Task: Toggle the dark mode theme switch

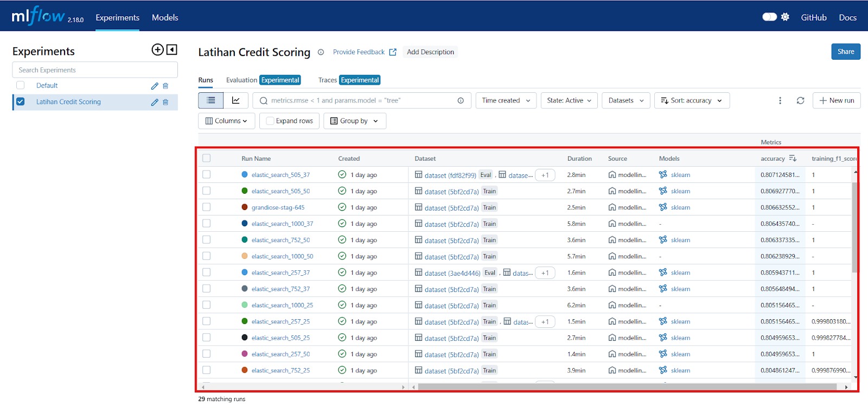Action: tap(769, 17)
